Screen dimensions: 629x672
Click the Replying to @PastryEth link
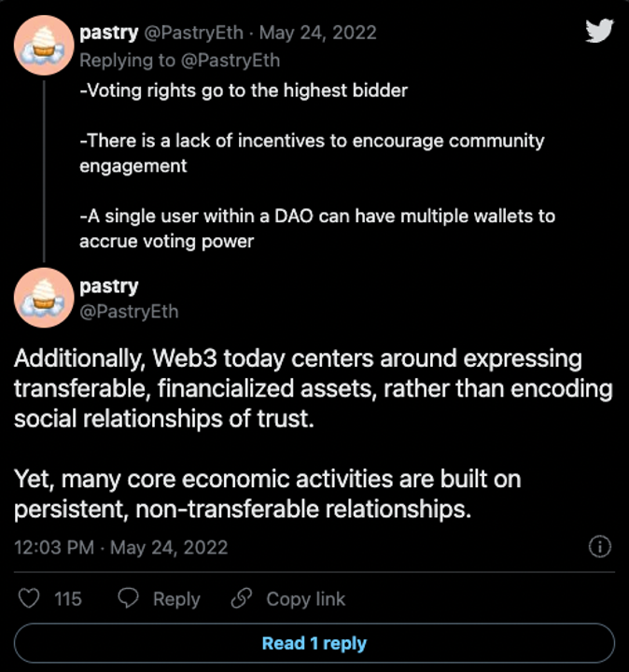pyautogui.click(x=179, y=61)
